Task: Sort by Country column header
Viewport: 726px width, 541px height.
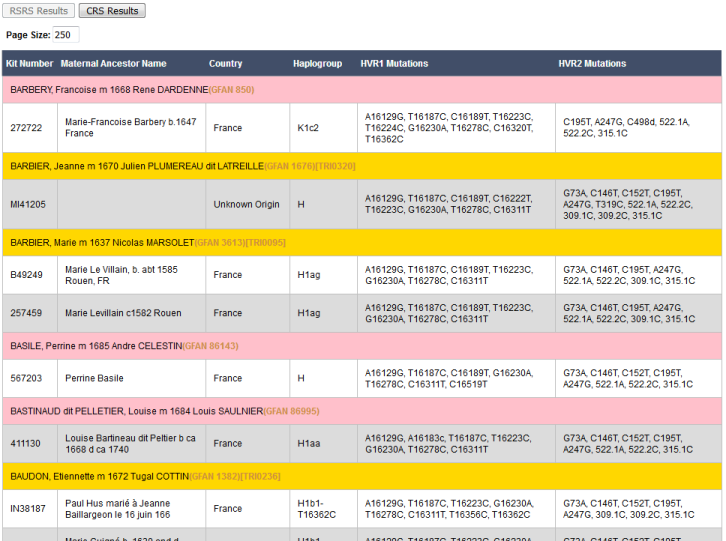Action: [225, 63]
